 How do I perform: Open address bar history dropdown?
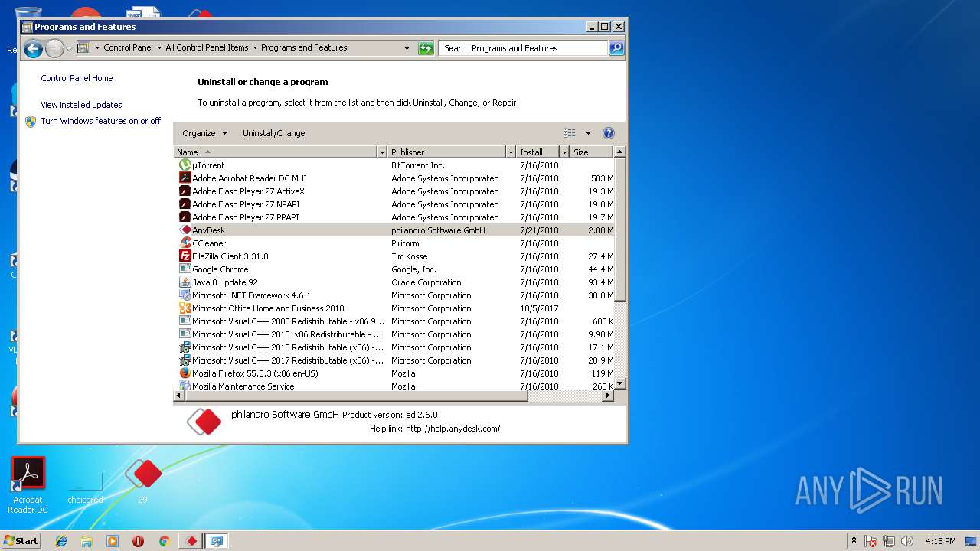click(407, 48)
